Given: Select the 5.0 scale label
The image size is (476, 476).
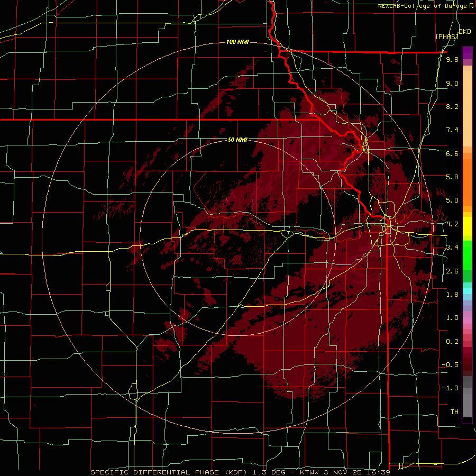Looking at the screenshot, I should (452, 200).
